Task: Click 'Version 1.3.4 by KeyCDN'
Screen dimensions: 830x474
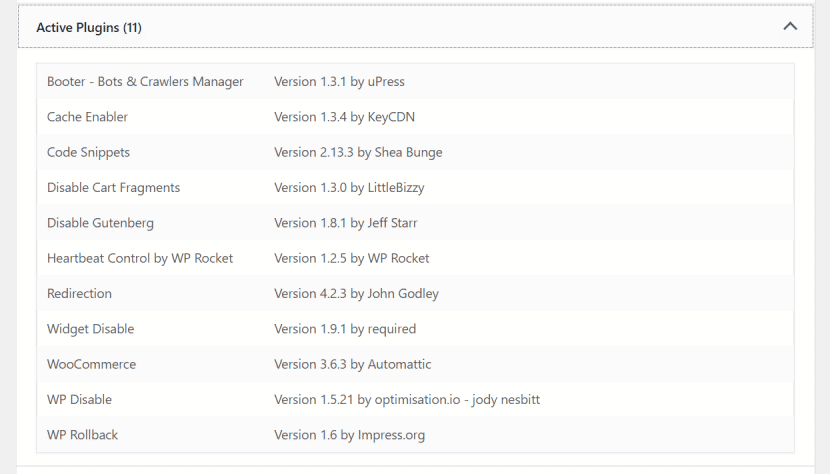Action: click(345, 117)
